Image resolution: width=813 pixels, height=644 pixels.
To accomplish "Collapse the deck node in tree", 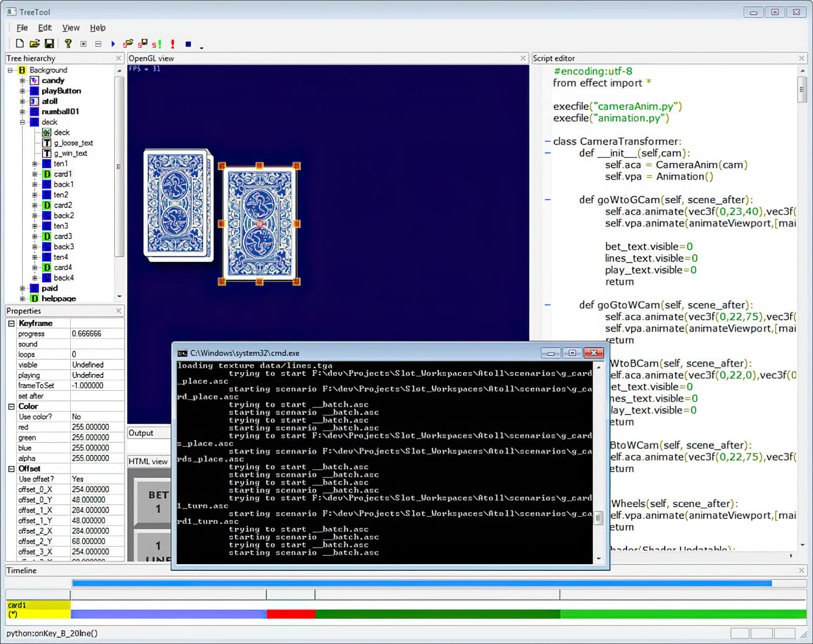I will pyautogui.click(x=22, y=122).
